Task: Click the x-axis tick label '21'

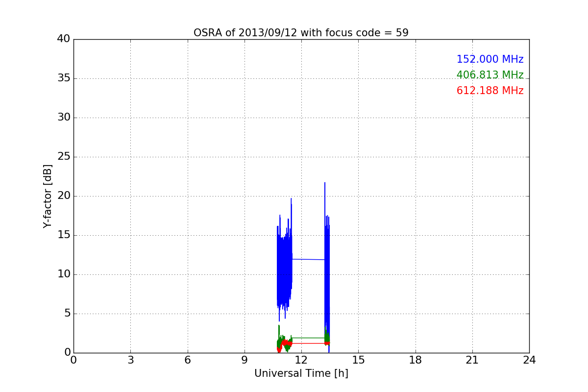Action: 472,360
